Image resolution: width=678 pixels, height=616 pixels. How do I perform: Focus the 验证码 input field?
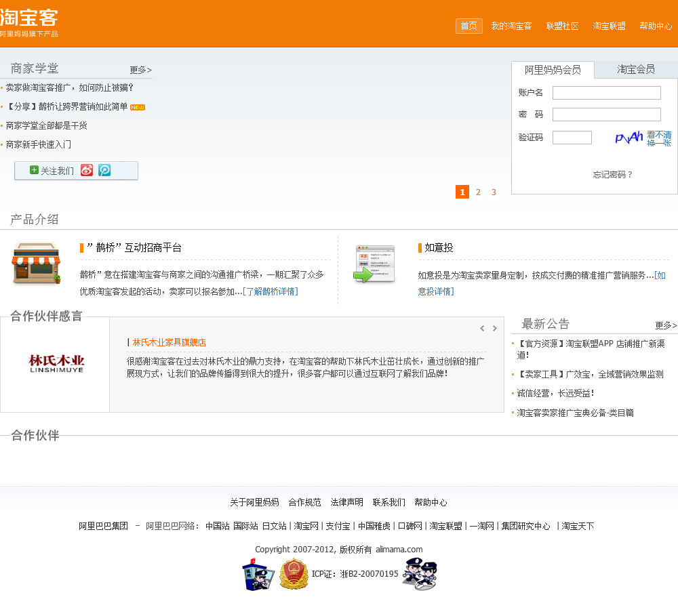[572, 138]
